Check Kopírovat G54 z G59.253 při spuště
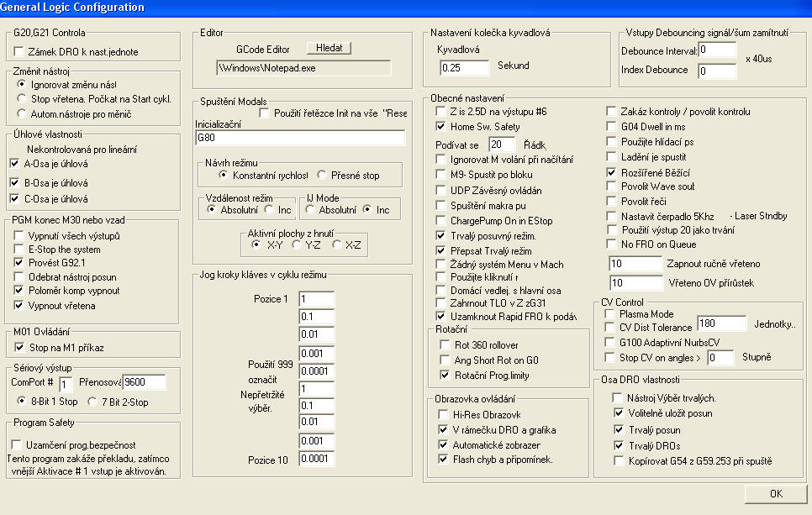812x515 pixels. [x=620, y=461]
